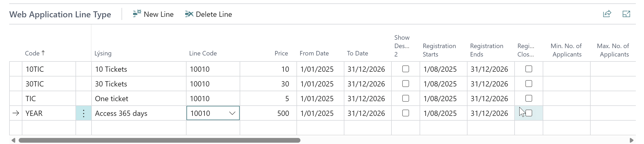The width and height of the screenshot is (644, 144).
Task: Expand the Line Code dropdown on YEAR row
Action: click(232, 113)
